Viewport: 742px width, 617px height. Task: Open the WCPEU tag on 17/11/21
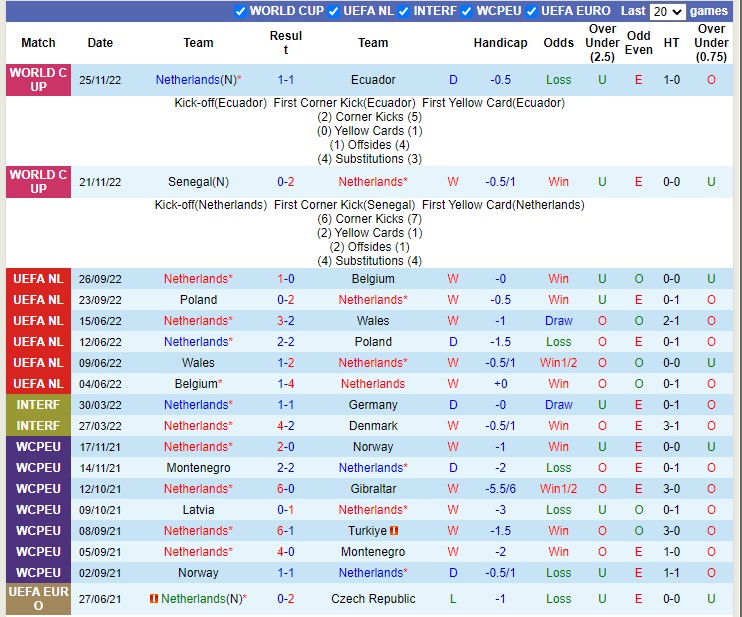point(38,447)
